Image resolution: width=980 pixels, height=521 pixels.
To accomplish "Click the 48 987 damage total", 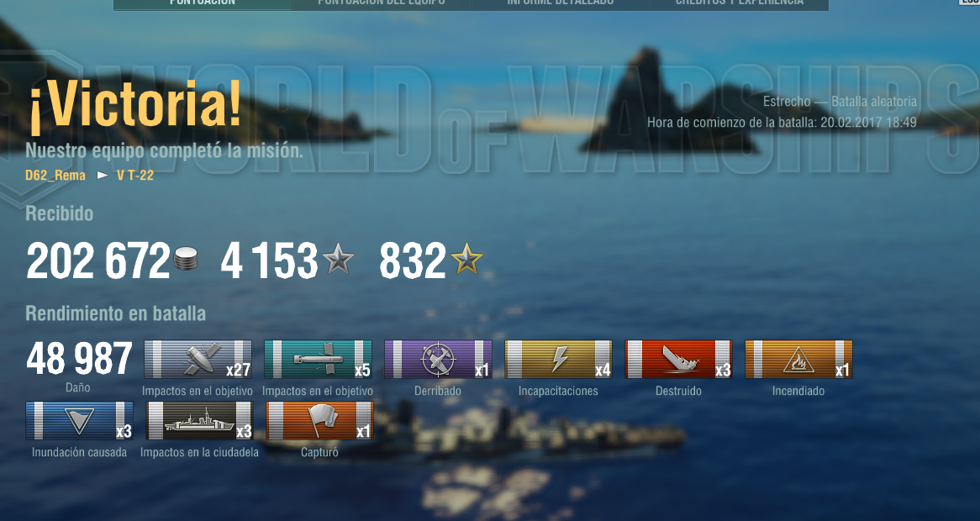I will click(x=79, y=359).
